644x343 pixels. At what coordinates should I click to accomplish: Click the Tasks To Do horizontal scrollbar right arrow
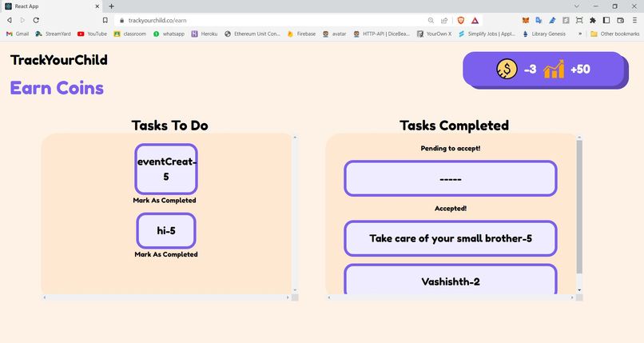click(x=288, y=297)
